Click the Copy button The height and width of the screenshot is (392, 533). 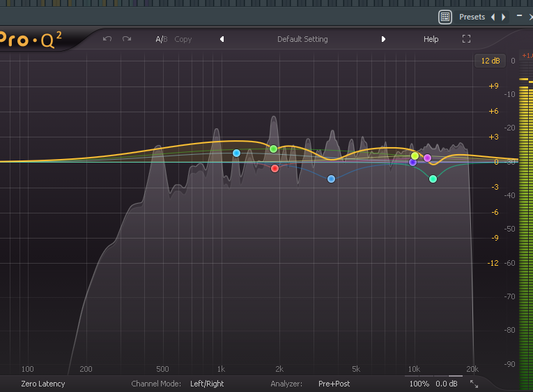tap(183, 39)
